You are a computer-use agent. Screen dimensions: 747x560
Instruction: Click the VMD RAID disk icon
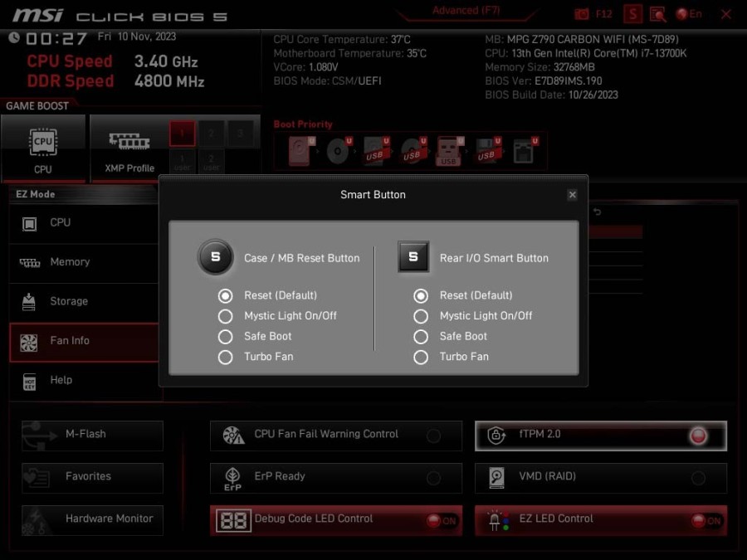496,478
